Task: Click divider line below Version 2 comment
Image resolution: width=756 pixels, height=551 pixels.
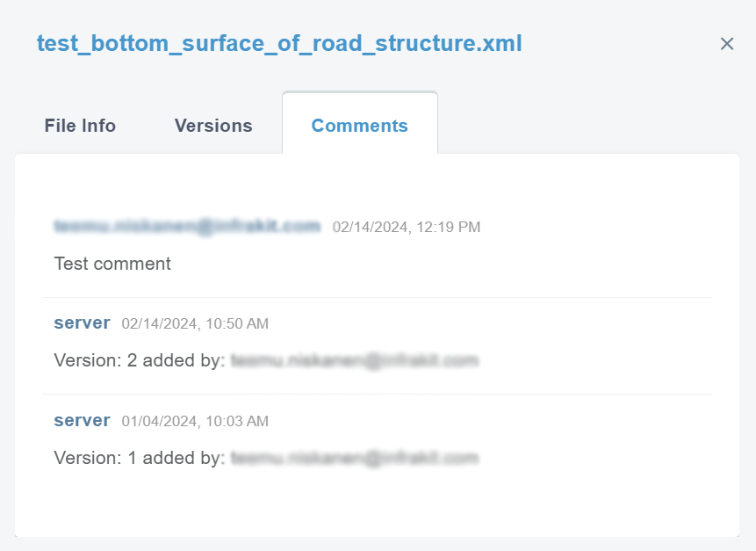Action: click(x=377, y=394)
